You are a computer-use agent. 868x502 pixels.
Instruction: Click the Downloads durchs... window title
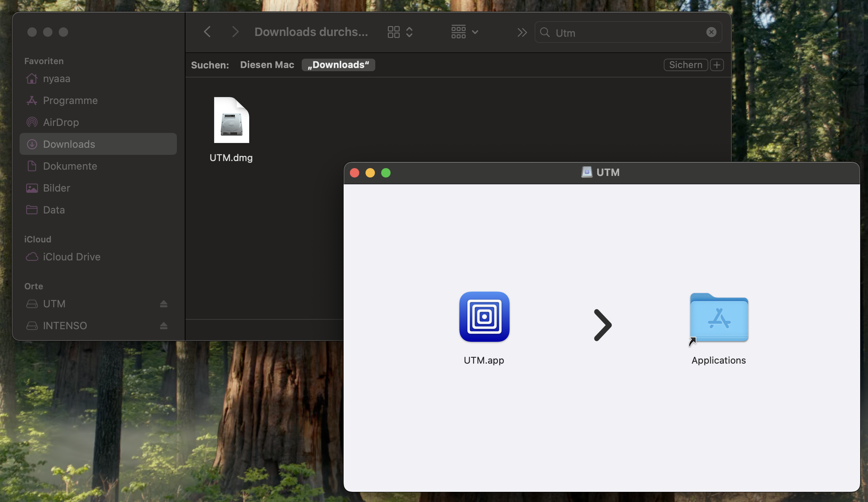pyautogui.click(x=311, y=32)
